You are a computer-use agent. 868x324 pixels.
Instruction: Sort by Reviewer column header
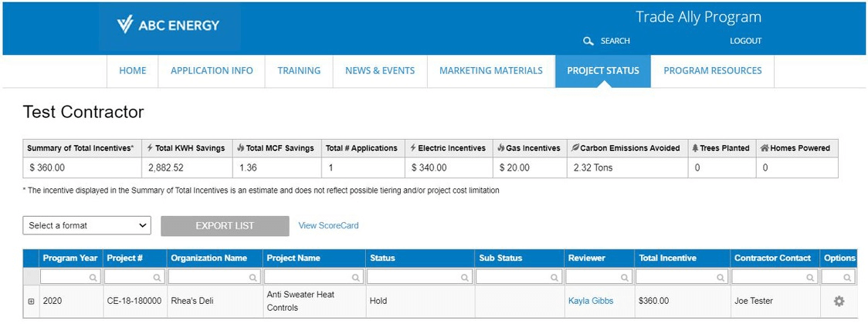599,258
